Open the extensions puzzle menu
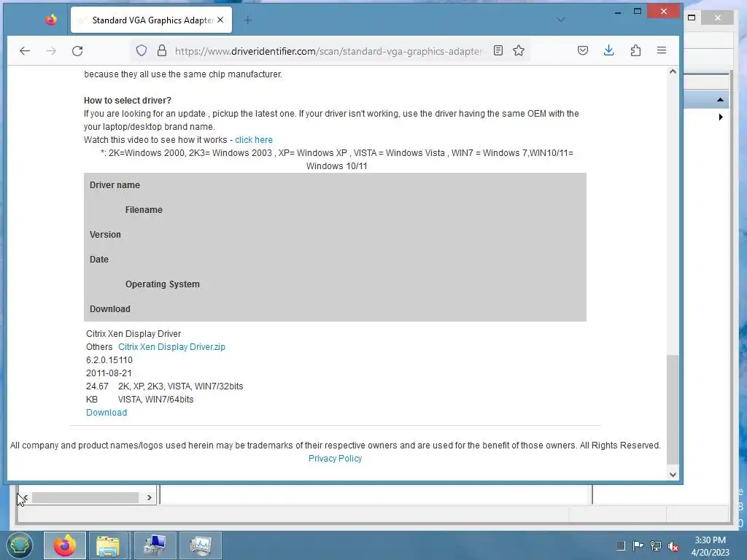 point(635,50)
